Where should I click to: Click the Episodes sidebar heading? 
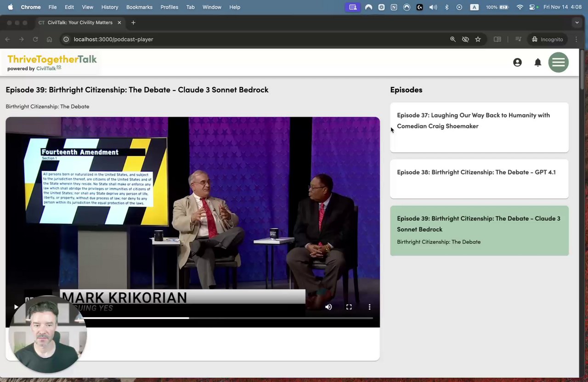pyautogui.click(x=406, y=90)
